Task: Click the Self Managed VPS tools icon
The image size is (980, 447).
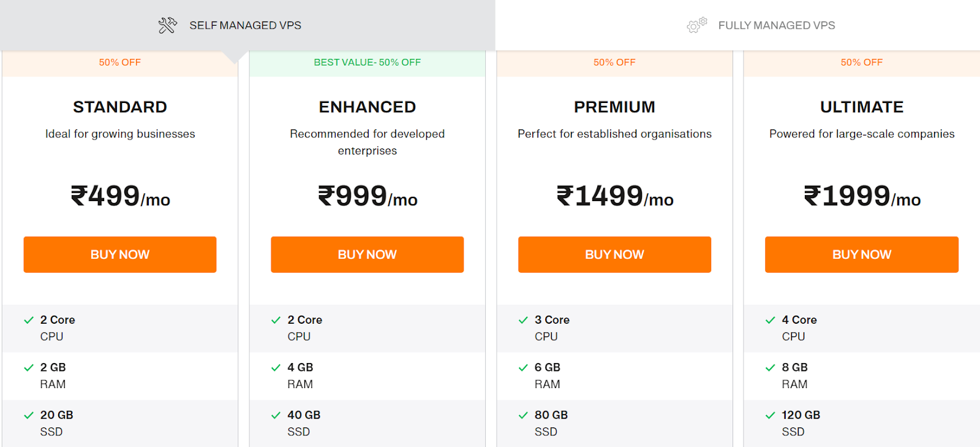Action: point(167,25)
